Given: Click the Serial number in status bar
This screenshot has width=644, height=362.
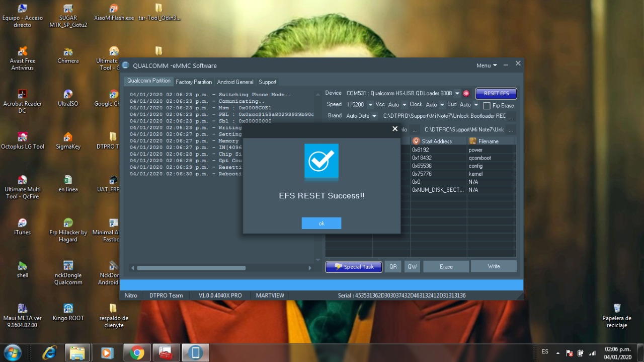Looking at the screenshot, I should pos(401,296).
